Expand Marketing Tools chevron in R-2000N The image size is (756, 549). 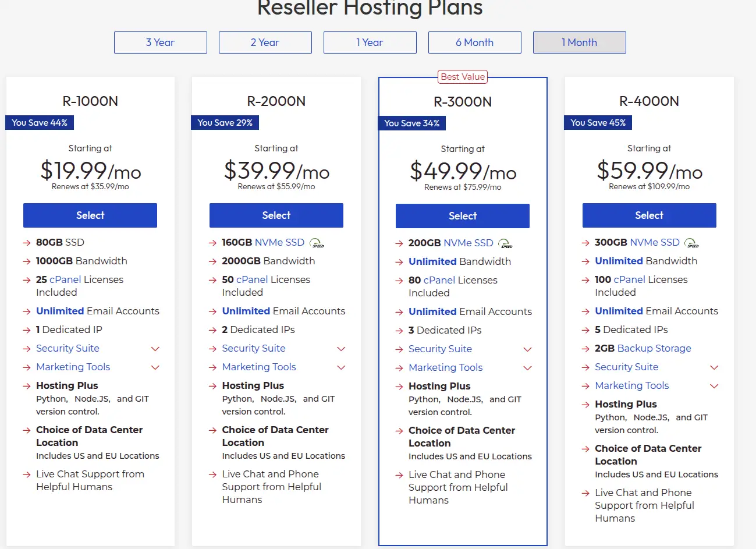click(342, 367)
